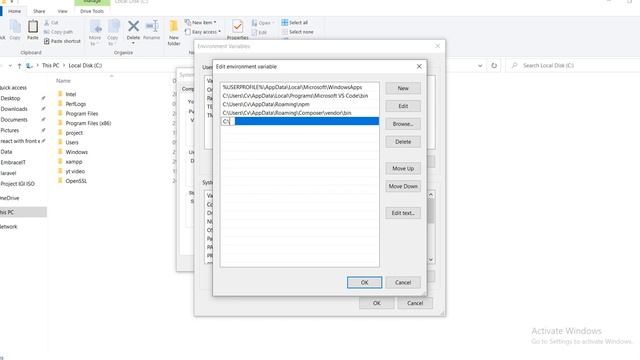Click Select all in ribbon
This screenshot has width=640, height=360.
[x=295, y=22]
